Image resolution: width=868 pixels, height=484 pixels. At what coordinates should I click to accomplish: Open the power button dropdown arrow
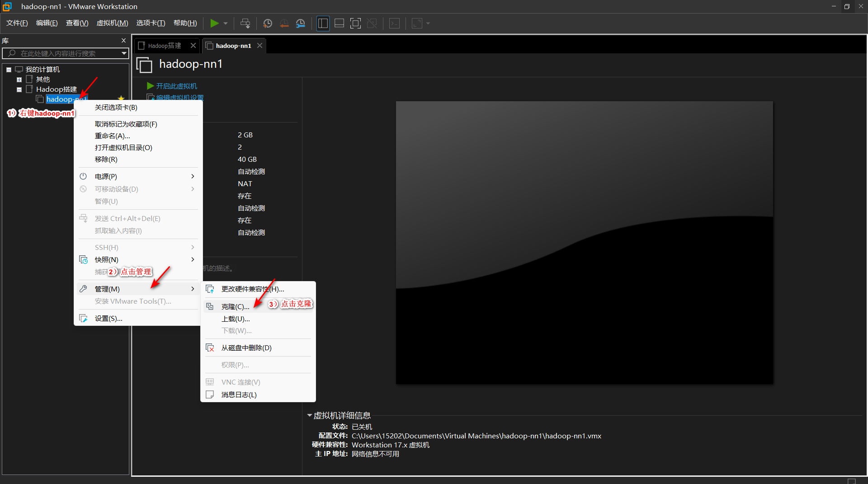(x=226, y=23)
